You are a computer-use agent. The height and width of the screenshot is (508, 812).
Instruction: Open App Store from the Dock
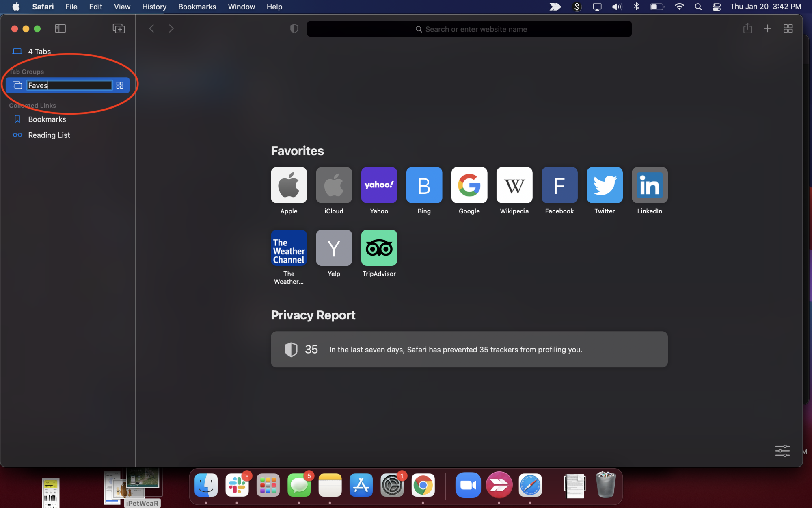(361, 485)
